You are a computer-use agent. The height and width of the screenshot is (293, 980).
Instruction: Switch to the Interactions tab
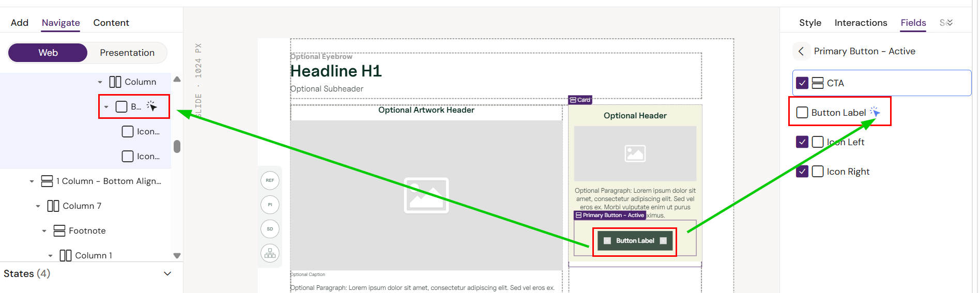click(x=861, y=23)
